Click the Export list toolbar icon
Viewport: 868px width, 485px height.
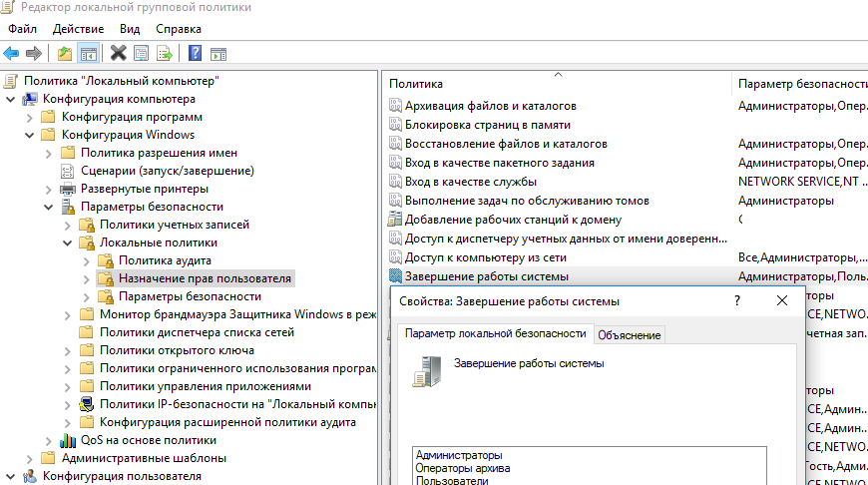tap(164, 53)
